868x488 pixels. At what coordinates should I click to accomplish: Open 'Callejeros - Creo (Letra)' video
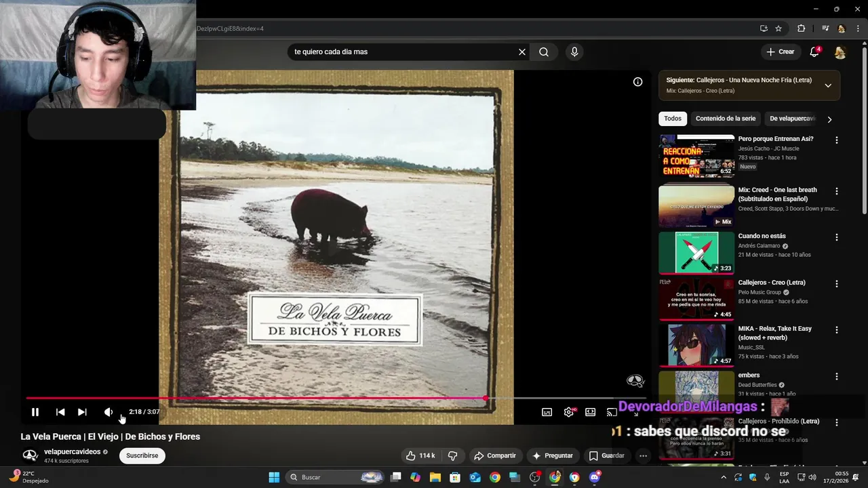pyautogui.click(x=696, y=299)
